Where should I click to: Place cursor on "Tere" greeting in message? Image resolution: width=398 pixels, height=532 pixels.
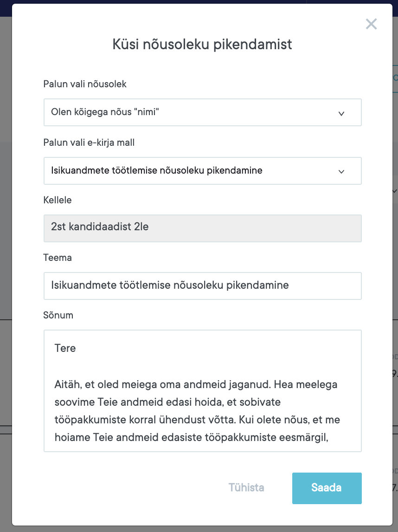pyautogui.click(x=65, y=348)
